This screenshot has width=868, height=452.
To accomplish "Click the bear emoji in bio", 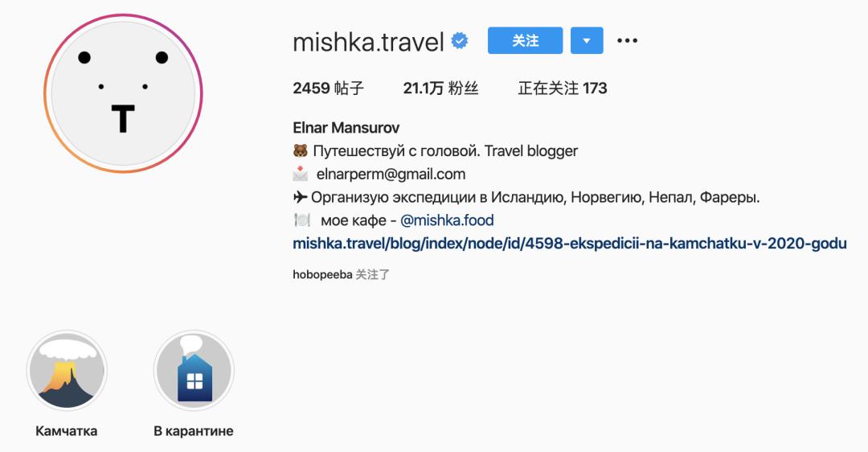I will [x=300, y=150].
